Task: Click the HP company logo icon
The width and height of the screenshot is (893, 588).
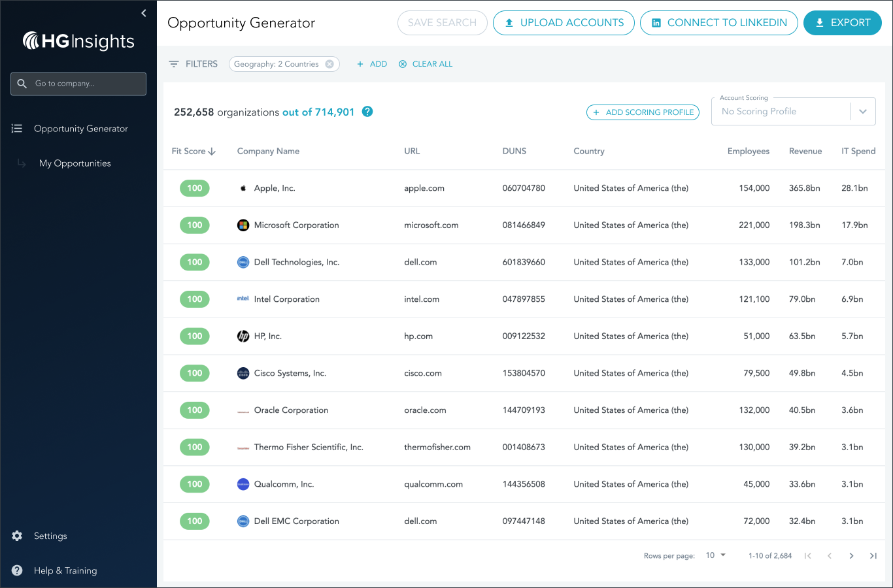Action: coord(243,336)
